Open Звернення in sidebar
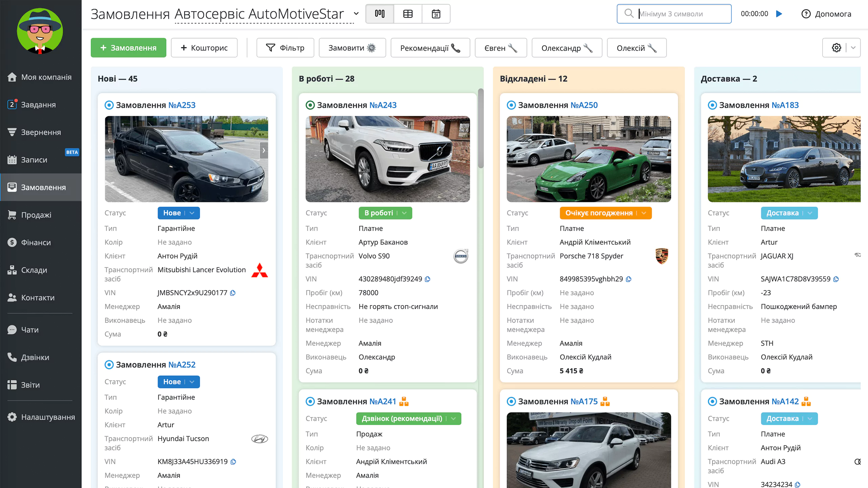 (41, 132)
